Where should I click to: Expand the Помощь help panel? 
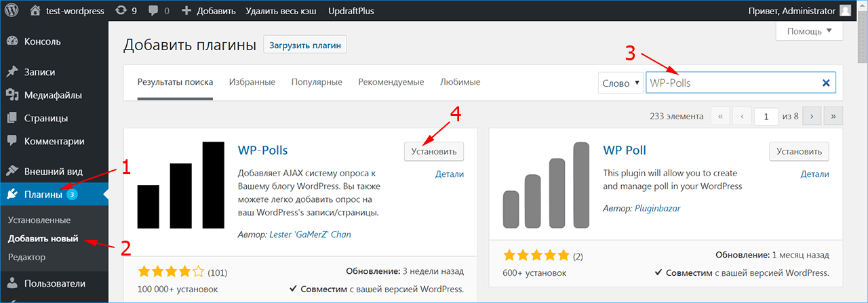pos(809,31)
